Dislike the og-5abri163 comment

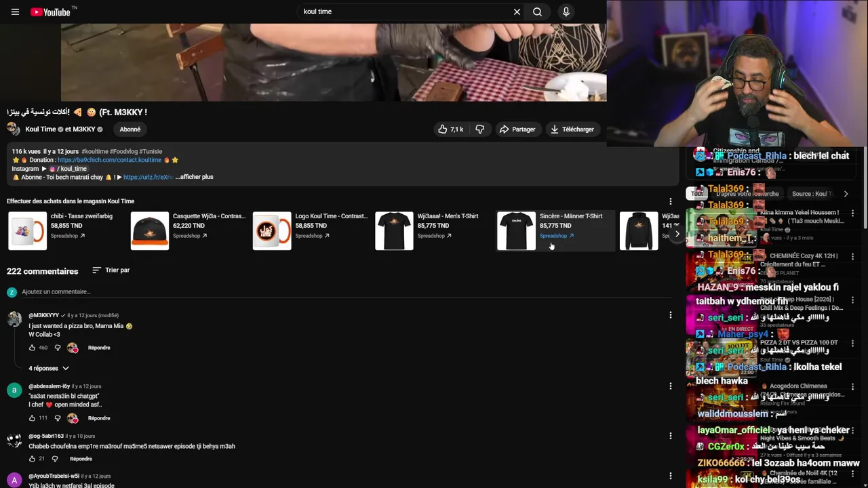click(x=54, y=459)
